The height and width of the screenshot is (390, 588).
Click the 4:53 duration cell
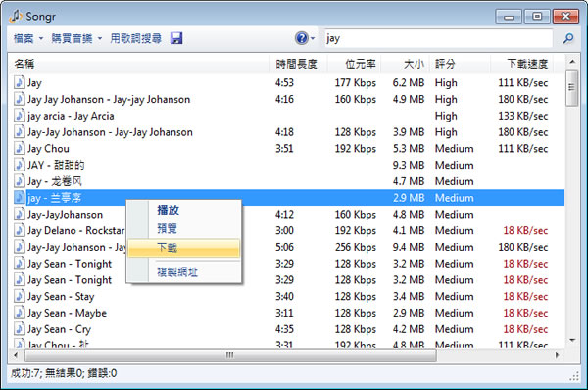click(284, 83)
